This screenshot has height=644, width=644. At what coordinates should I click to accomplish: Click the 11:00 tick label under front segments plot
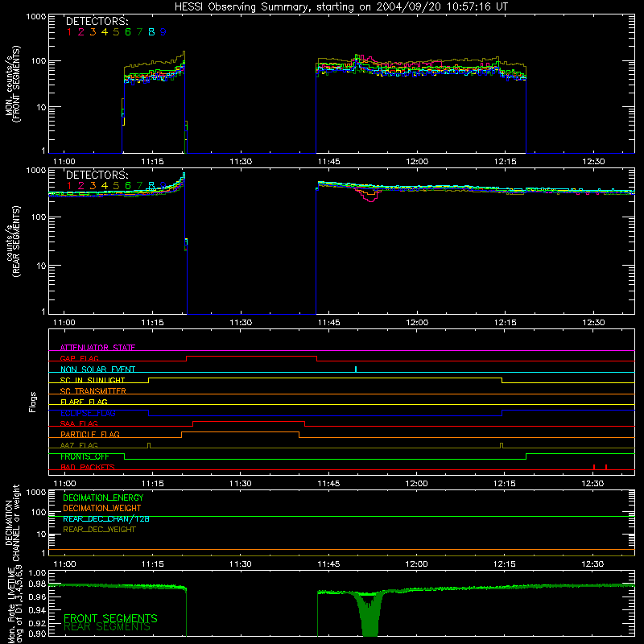point(64,162)
